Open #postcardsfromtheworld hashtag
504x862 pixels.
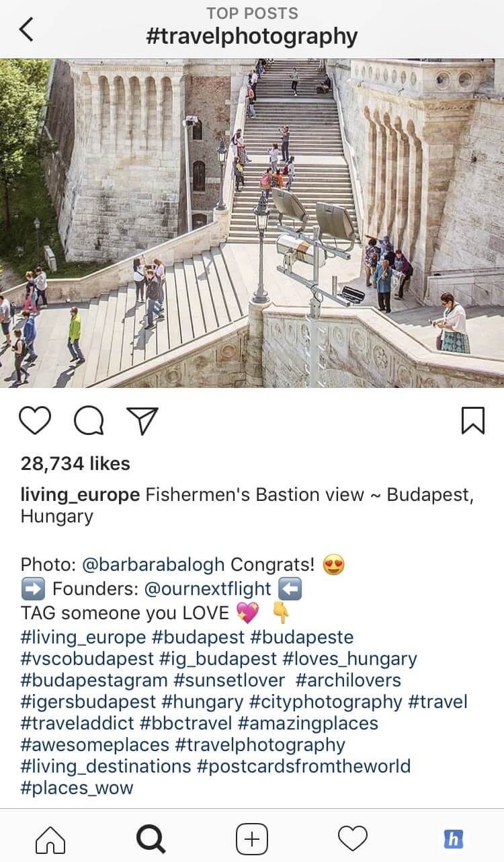click(304, 767)
